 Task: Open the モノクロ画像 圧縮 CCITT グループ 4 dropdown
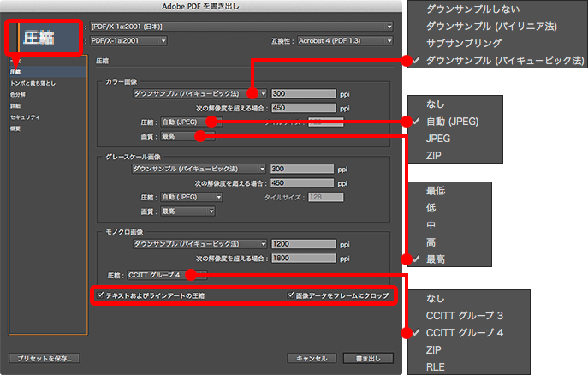pyautogui.click(x=167, y=275)
